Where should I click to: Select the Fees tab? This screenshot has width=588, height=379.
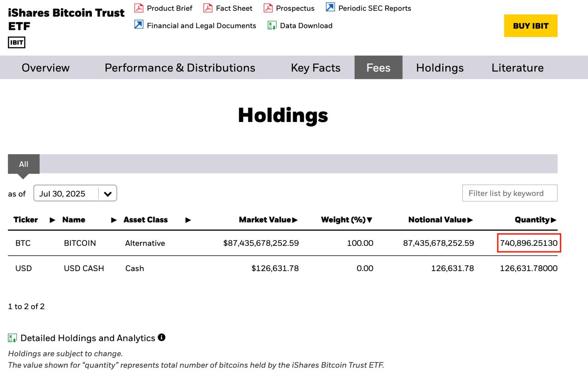(x=379, y=67)
